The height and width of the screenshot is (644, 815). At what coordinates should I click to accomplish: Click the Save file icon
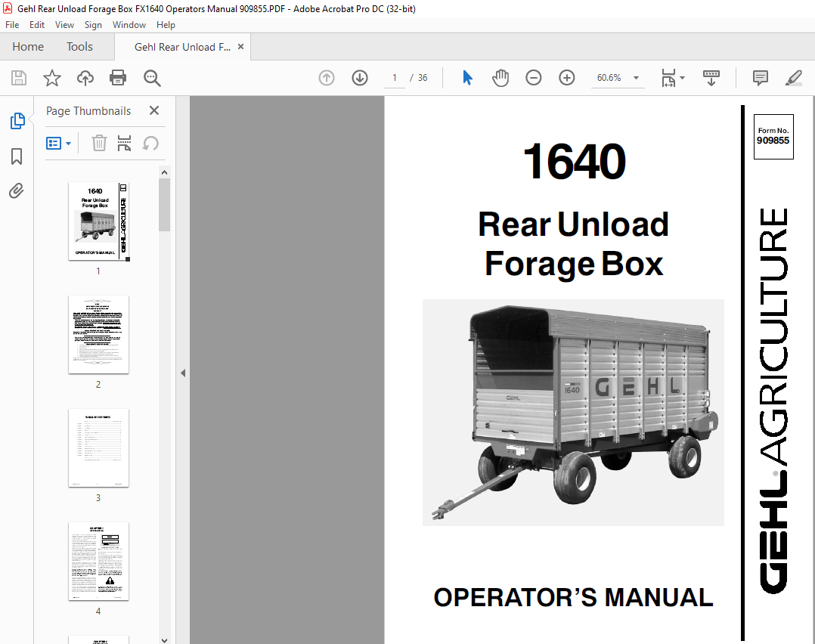tap(19, 78)
